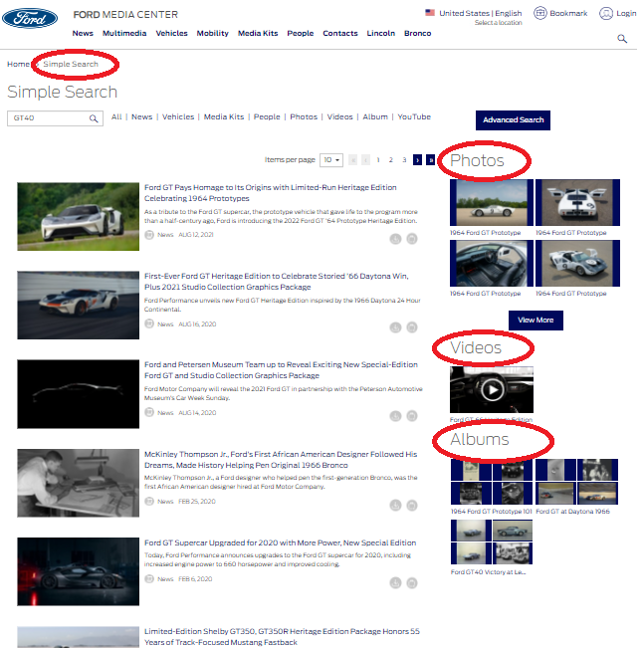Filter search results by Videos
The height and width of the screenshot is (648, 644).
pyautogui.click(x=339, y=116)
